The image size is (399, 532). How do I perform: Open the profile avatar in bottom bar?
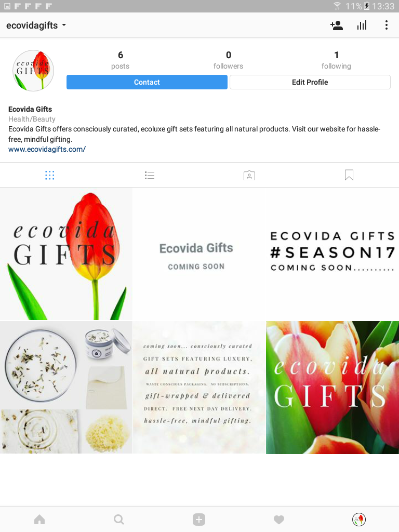click(x=359, y=520)
